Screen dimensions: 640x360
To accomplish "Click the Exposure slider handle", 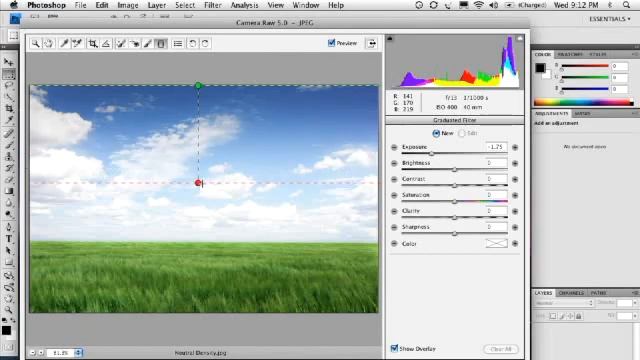I will click(x=431, y=154).
